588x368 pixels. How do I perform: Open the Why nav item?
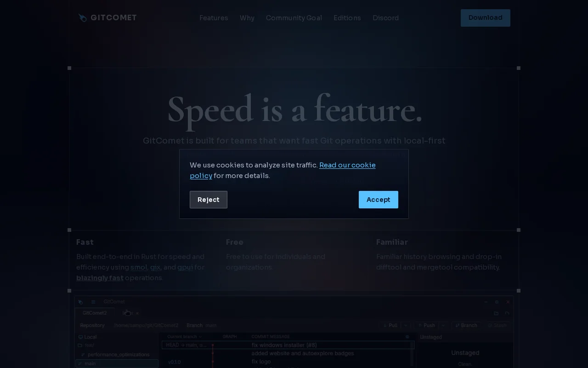(247, 18)
